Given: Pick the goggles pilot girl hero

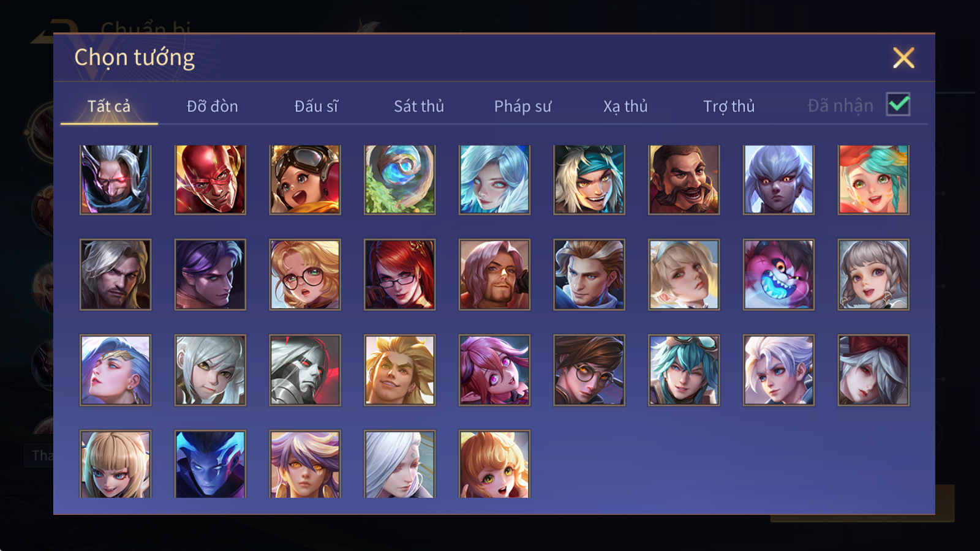Looking at the screenshot, I should tap(305, 179).
